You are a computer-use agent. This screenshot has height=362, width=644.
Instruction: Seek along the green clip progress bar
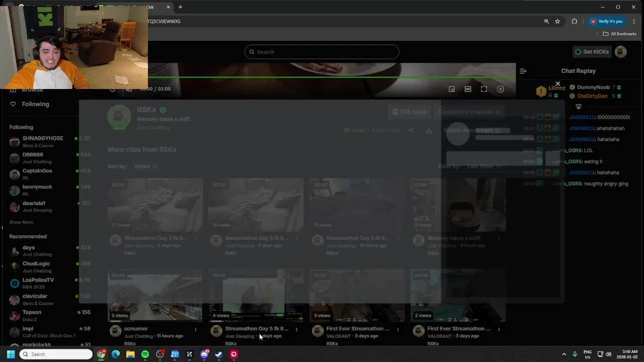[332, 77]
